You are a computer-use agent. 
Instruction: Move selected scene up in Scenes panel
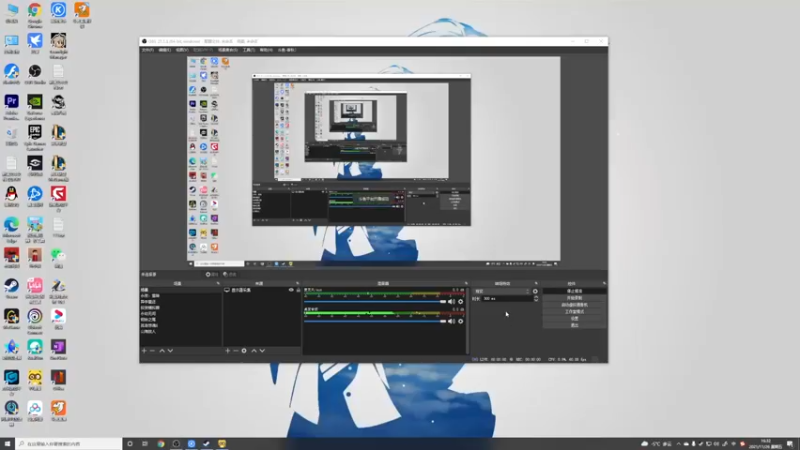pos(162,351)
